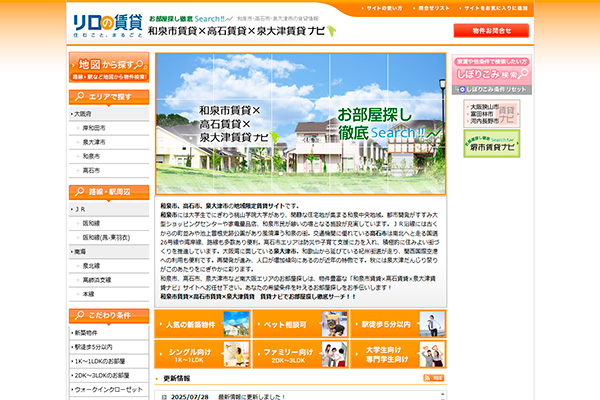Open 駅徒歩5分以内 orange tile
This screenshot has height=400, width=600.
(398, 324)
